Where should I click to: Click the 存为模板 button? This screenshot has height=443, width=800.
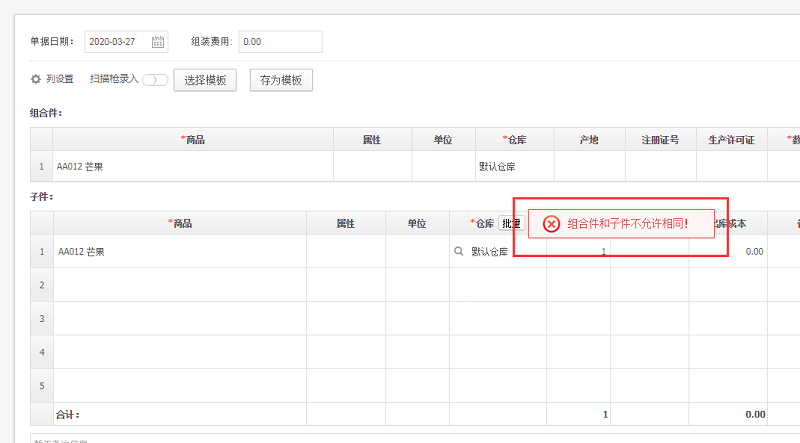point(281,80)
